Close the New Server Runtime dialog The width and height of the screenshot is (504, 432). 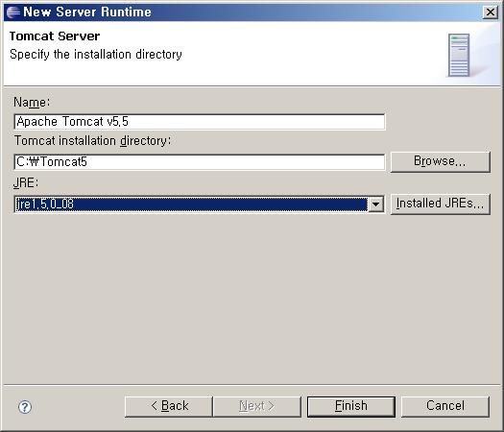490,12
